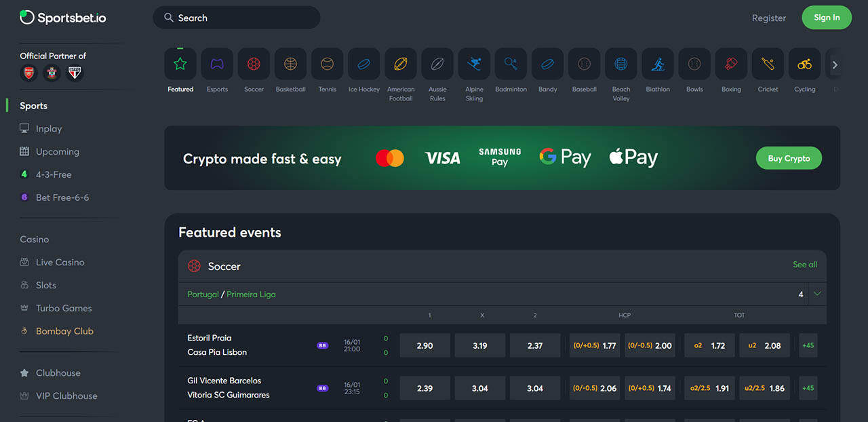Image resolution: width=868 pixels, height=422 pixels.
Task: Click Gil Vicente Barcelos match teams
Action: coord(229,388)
